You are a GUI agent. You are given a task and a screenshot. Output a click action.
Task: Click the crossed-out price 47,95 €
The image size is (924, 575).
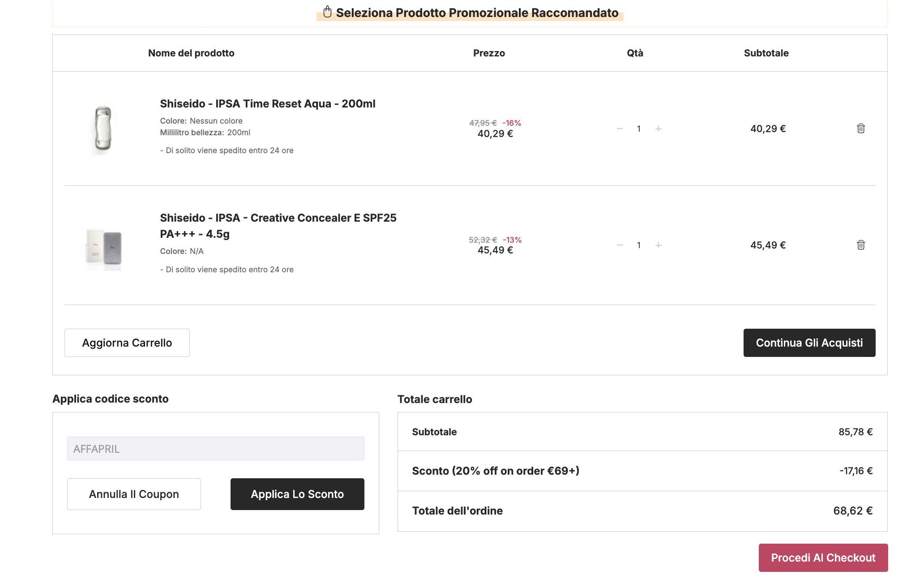(x=483, y=123)
